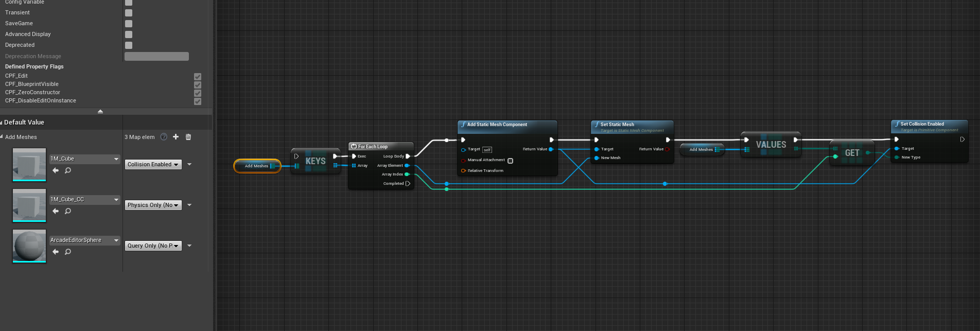Use selected asset arrow for 1M_Cube
The height and width of the screenshot is (331, 980).
56,170
